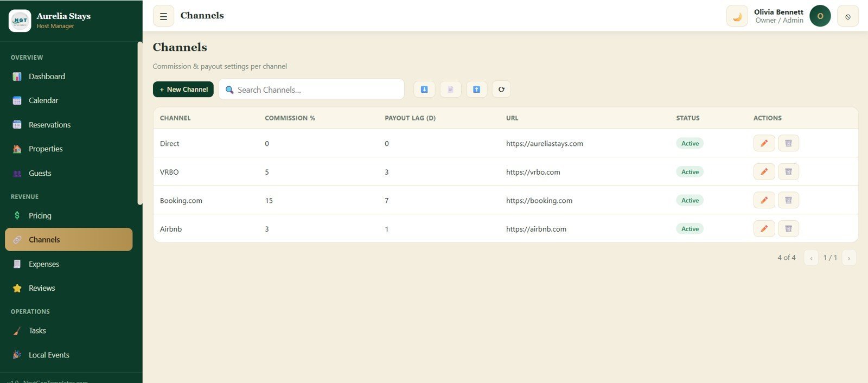Viewport: 868px width, 383px height.
Task: Go to the next page of results
Action: click(x=849, y=258)
